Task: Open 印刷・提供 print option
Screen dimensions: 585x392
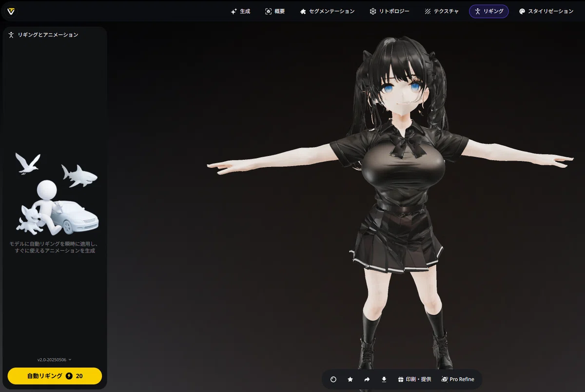Action: click(414, 379)
